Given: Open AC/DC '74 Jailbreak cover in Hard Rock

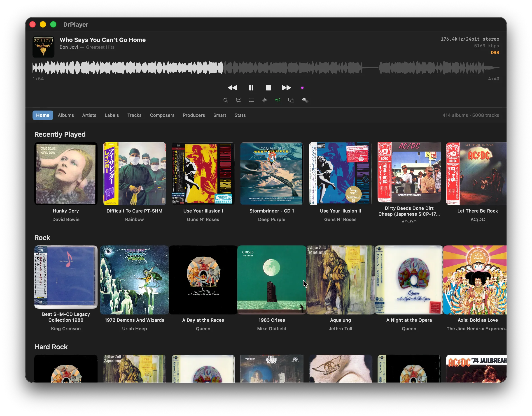Looking at the screenshot, I should [x=476, y=368].
